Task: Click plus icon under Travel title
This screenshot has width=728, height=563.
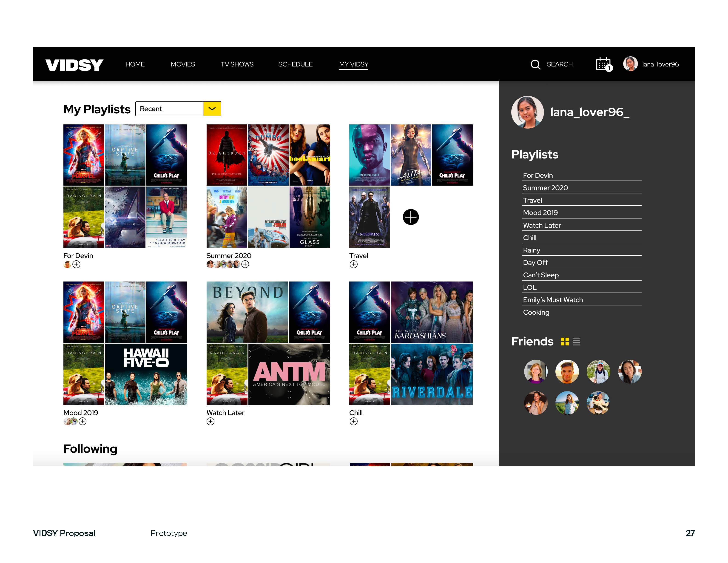Action: 354,264
